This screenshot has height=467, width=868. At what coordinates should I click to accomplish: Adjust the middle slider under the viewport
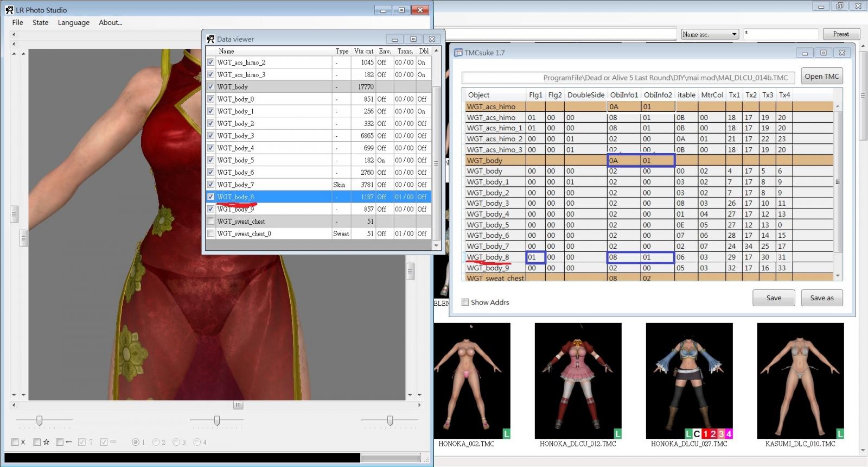tap(217, 420)
